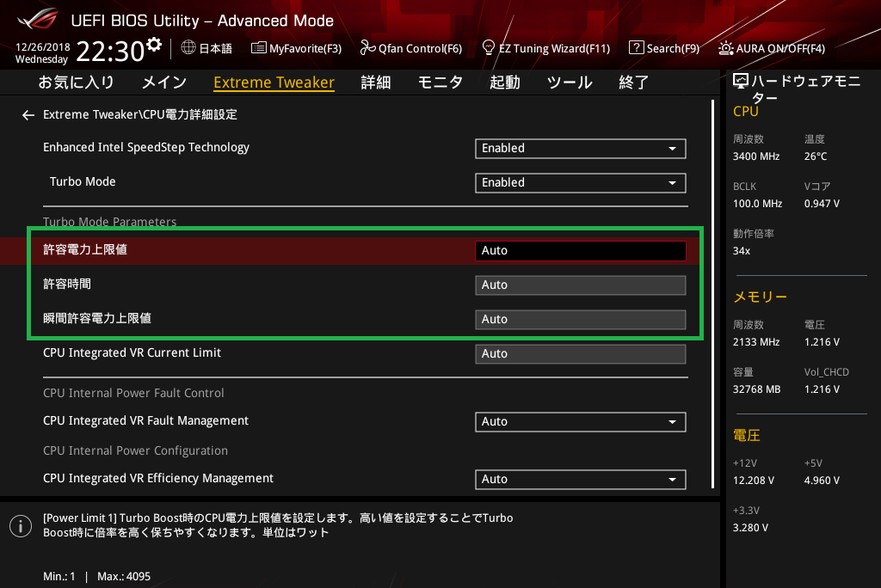This screenshot has width=881, height=588.
Task: Switch to the 終了 tab
Action: (634, 83)
